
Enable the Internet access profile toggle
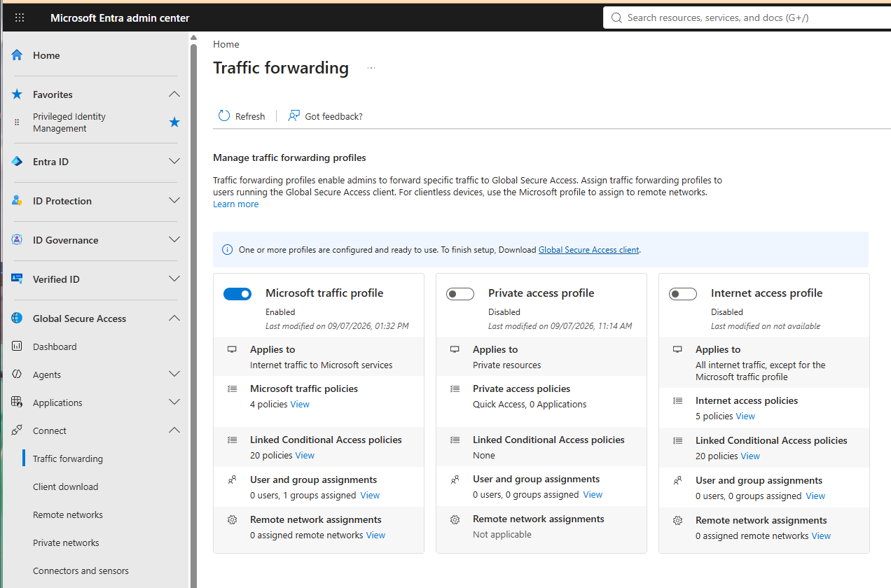(x=683, y=294)
